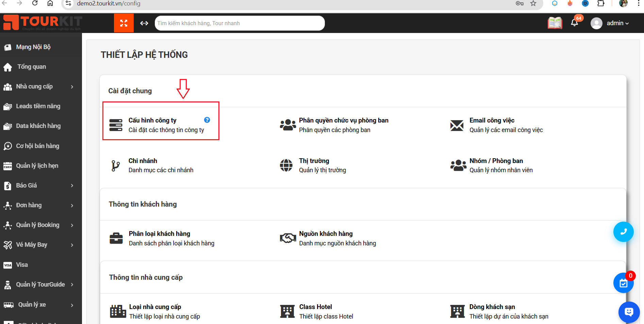
Task: Open Email công việc settings
Action: click(492, 120)
